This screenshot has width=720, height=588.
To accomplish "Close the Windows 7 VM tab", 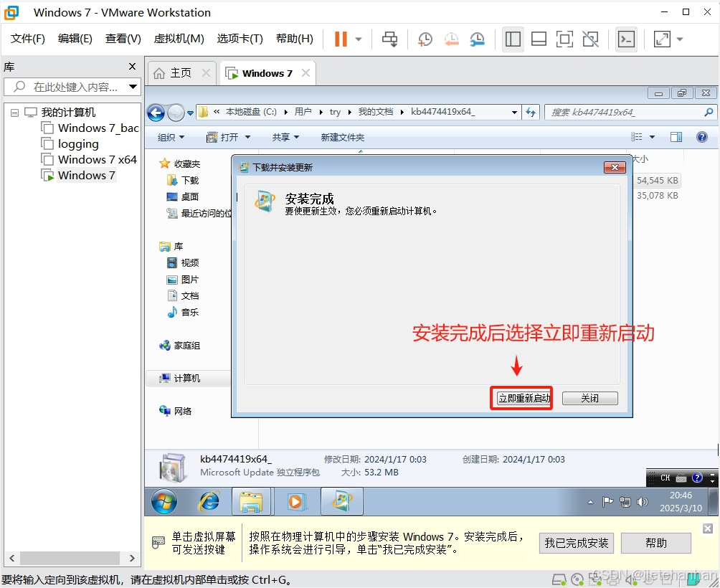I will point(305,73).
